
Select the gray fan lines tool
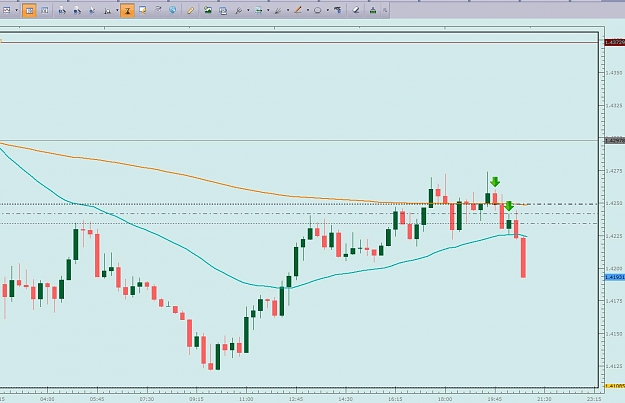(x=278, y=11)
